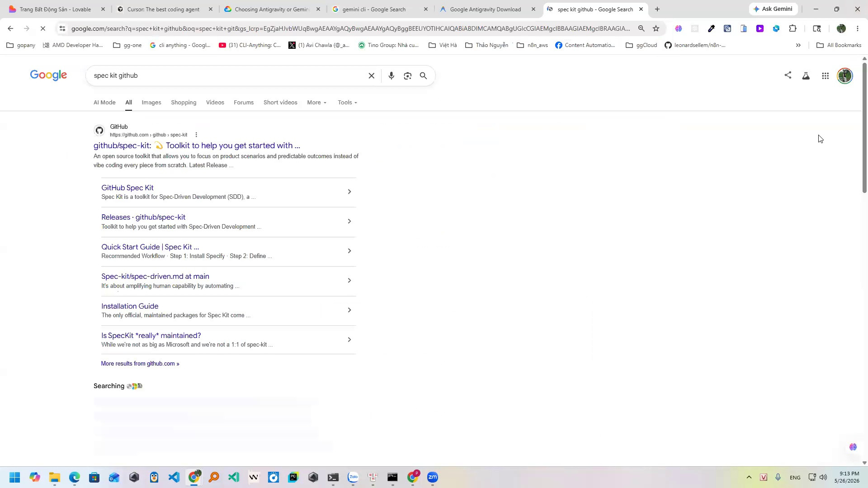Clear the search box with the X icon
The image size is (868, 488).
click(x=371, y=76)
